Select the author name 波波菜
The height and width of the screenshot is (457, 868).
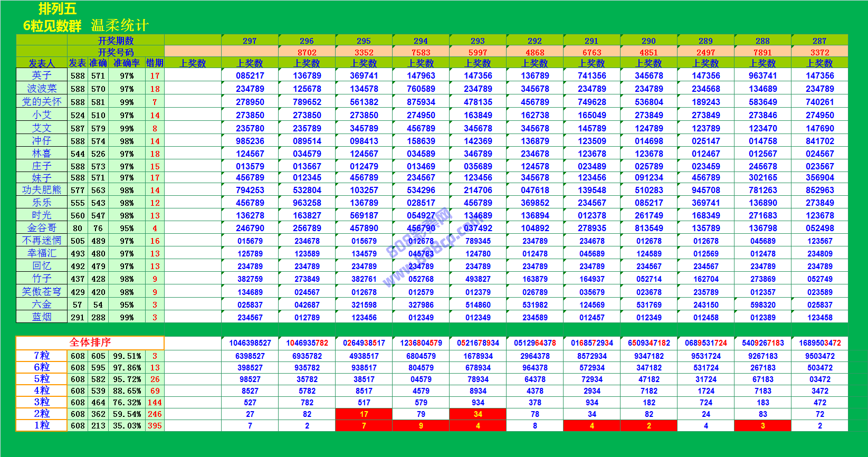pyautogui.click(x=42, y=89)
